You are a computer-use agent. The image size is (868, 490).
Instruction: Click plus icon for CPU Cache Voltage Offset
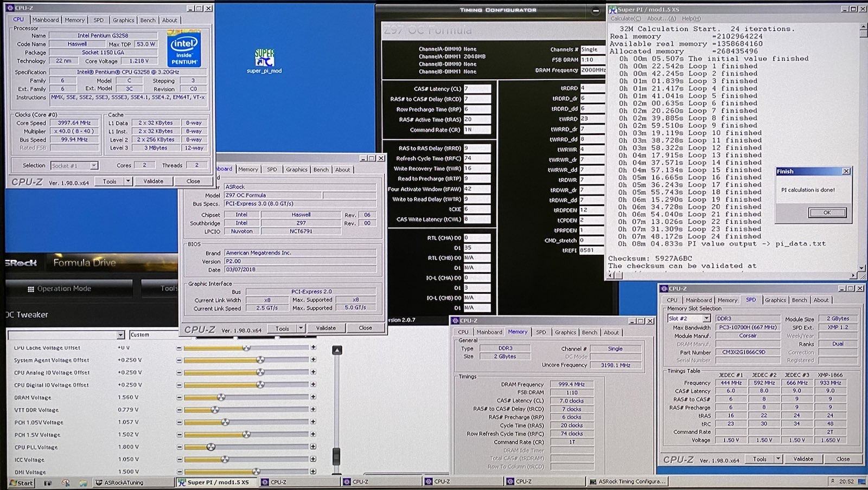coord(313,347)
